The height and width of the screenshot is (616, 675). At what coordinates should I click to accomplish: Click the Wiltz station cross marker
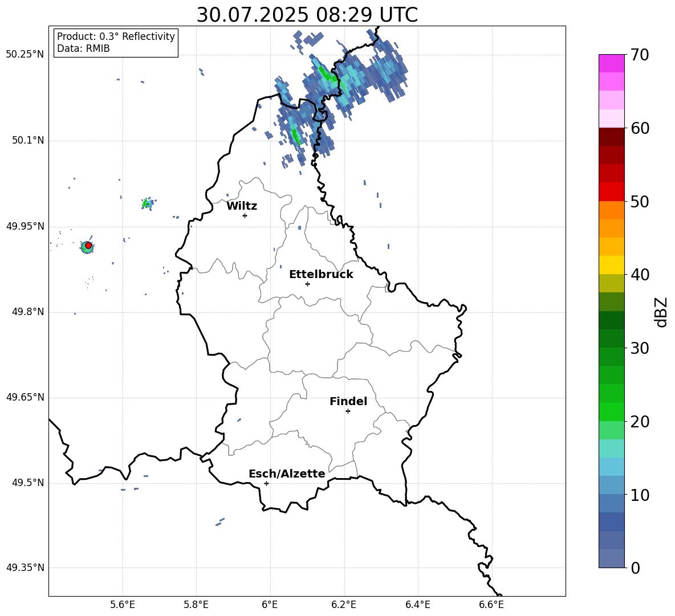[x=245, y=215]
